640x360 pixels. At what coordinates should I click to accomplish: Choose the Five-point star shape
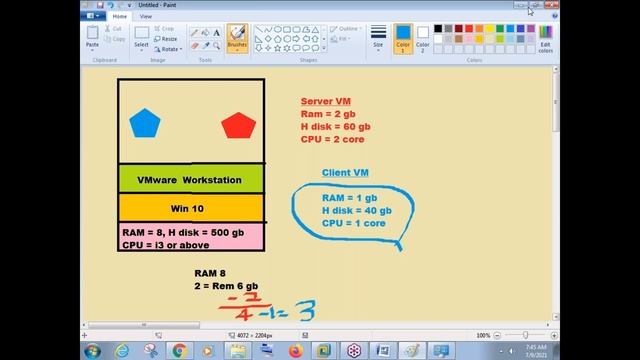pyautogui.click(x=278, y=48)
